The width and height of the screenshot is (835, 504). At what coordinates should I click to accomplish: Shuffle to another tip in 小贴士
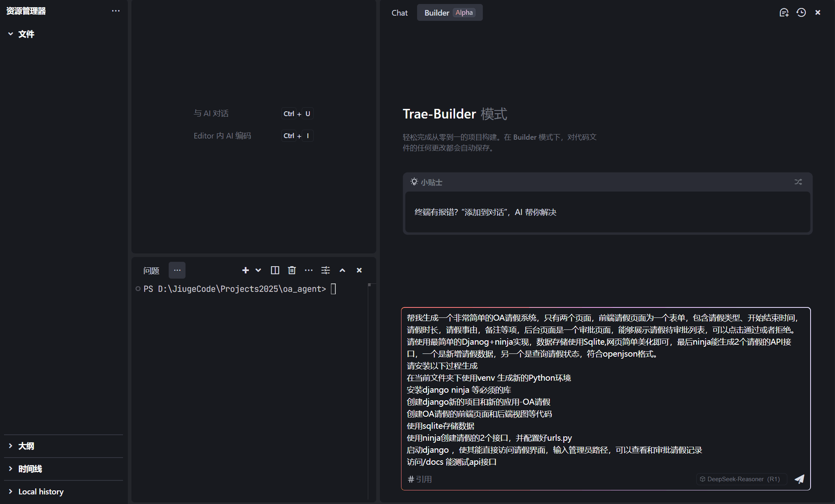[x=798, y=182]
